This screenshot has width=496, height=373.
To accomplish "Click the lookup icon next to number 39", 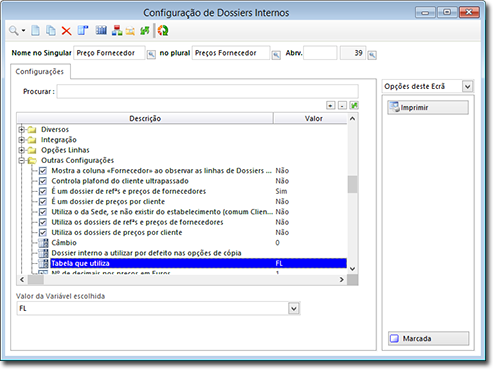I will click(372, 55).
